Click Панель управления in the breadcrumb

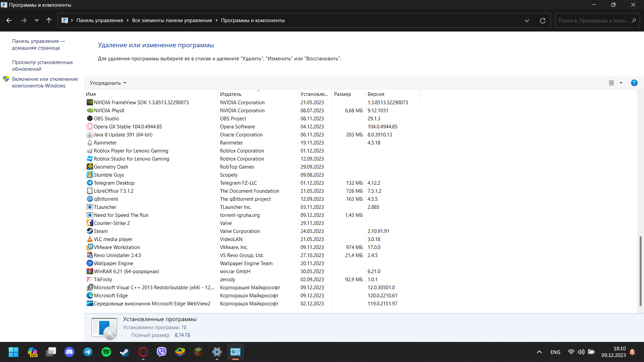pyautogui.click(x=100, y=20)
